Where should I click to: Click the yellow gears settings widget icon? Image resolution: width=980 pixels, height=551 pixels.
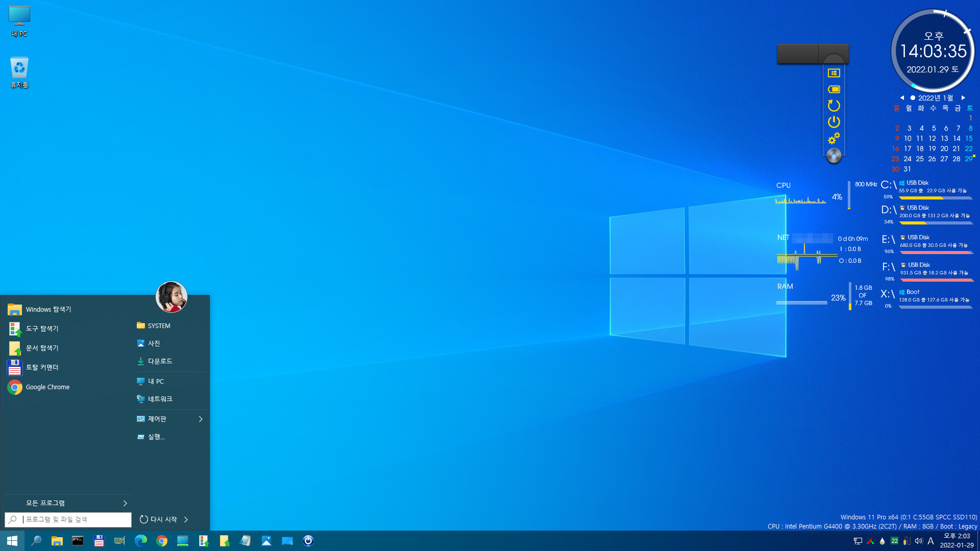[834, 138]
